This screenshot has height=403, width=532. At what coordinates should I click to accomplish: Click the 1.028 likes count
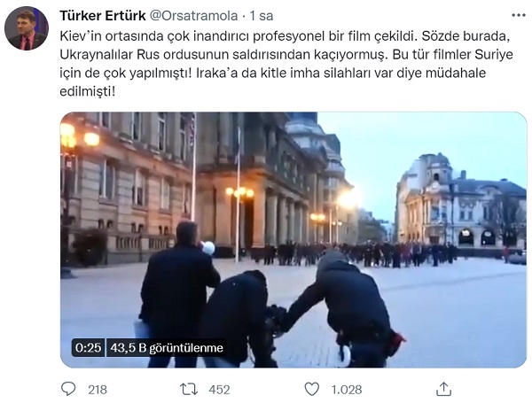[347, 390]
